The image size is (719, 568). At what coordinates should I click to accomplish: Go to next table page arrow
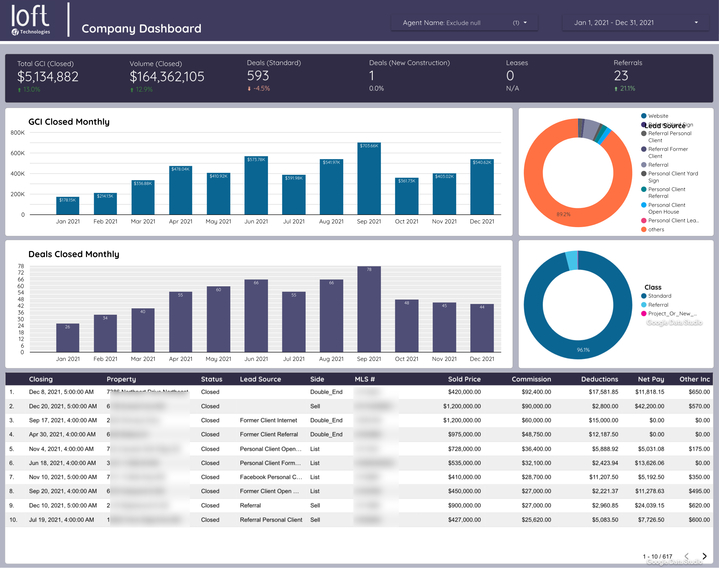click(704, 555)
